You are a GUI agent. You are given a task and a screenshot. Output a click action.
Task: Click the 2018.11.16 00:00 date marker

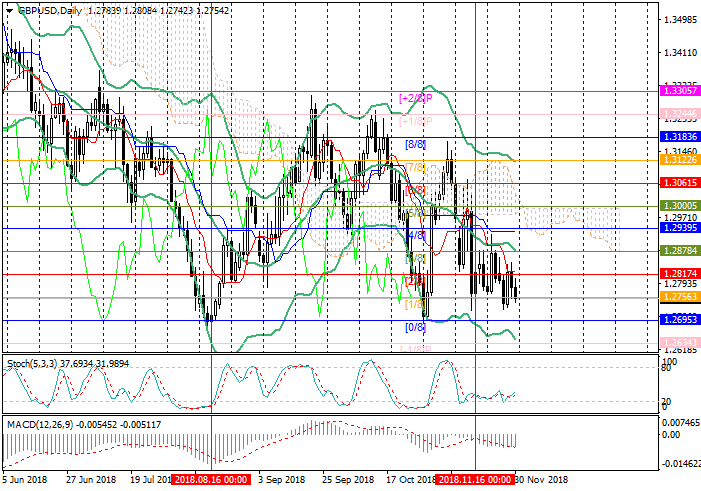click(475, 479)
